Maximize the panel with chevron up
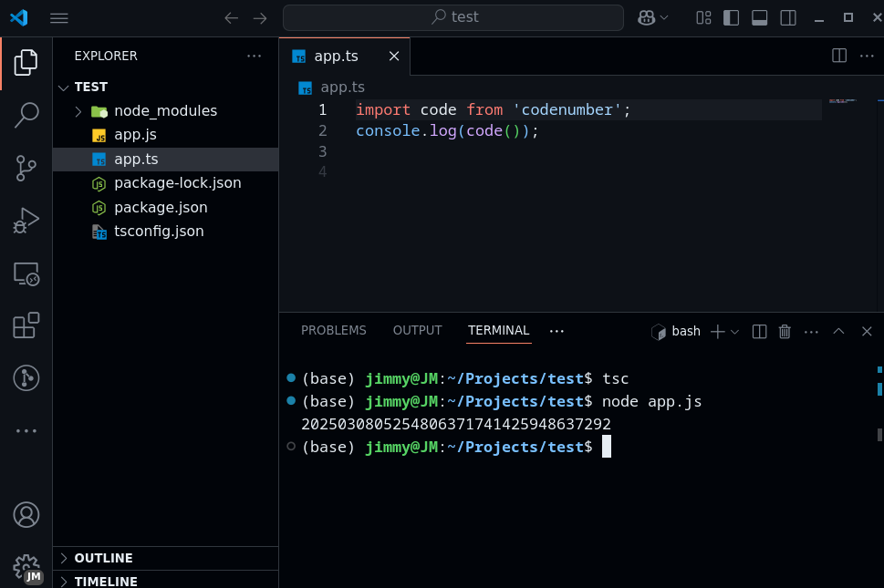This screenshot has height=588, width=884. 839,331
